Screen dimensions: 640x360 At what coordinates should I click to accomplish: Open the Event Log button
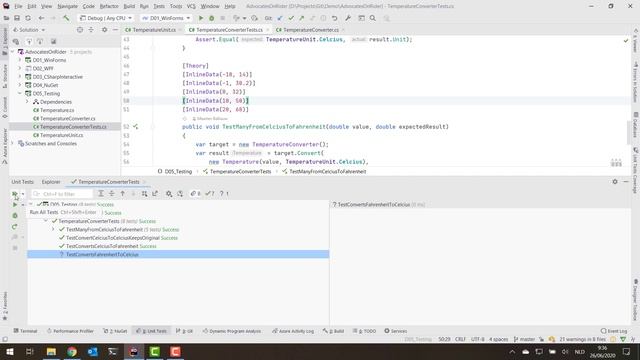[x=614, y=331]
